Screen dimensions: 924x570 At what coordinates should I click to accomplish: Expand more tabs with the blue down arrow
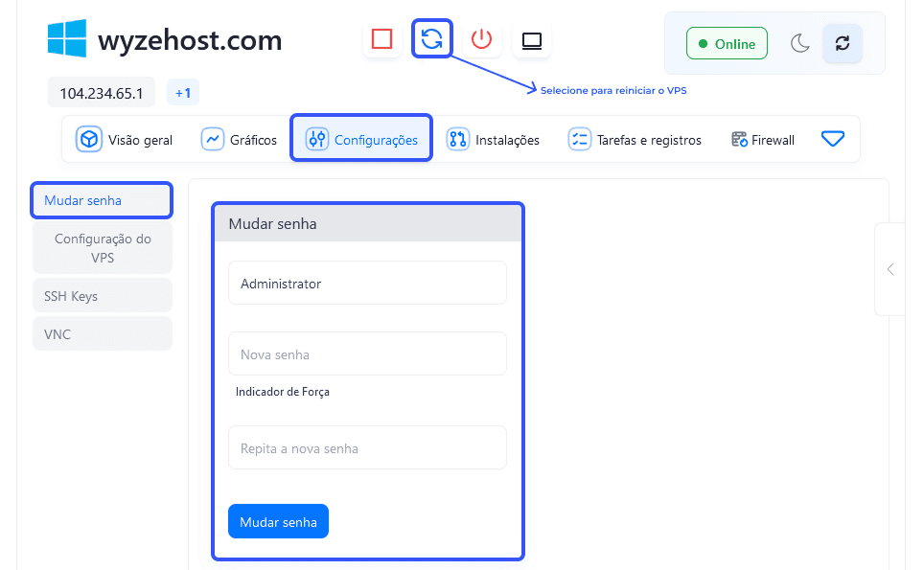pyautogui.click(x=833, y=139)
